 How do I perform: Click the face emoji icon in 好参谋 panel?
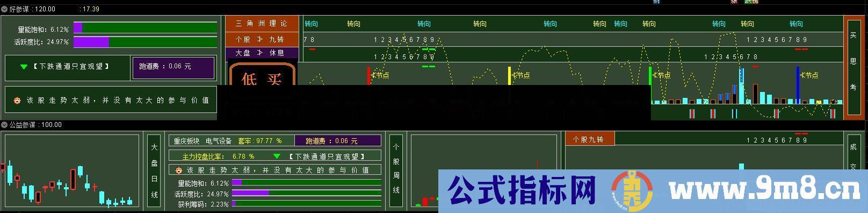[17, 100]
